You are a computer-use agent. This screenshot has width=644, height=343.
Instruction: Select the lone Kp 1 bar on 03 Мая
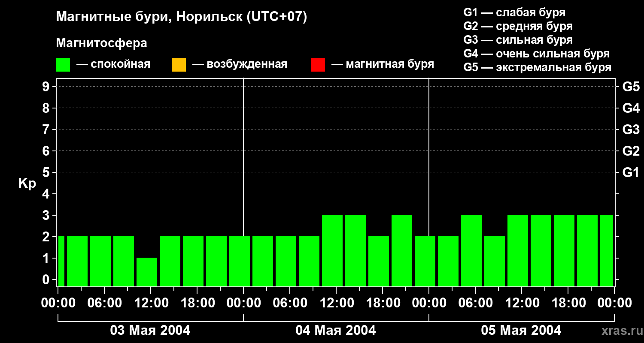(147, 272)
